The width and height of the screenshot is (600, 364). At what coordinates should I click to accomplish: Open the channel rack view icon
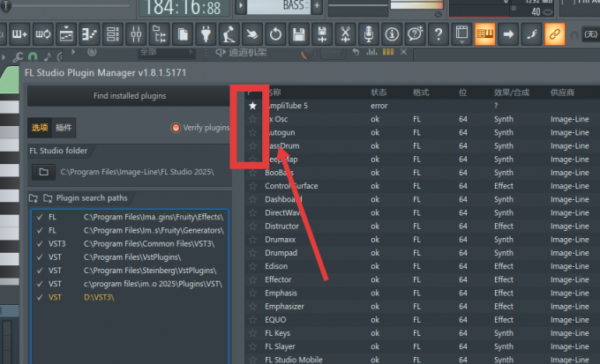point(113,34)
